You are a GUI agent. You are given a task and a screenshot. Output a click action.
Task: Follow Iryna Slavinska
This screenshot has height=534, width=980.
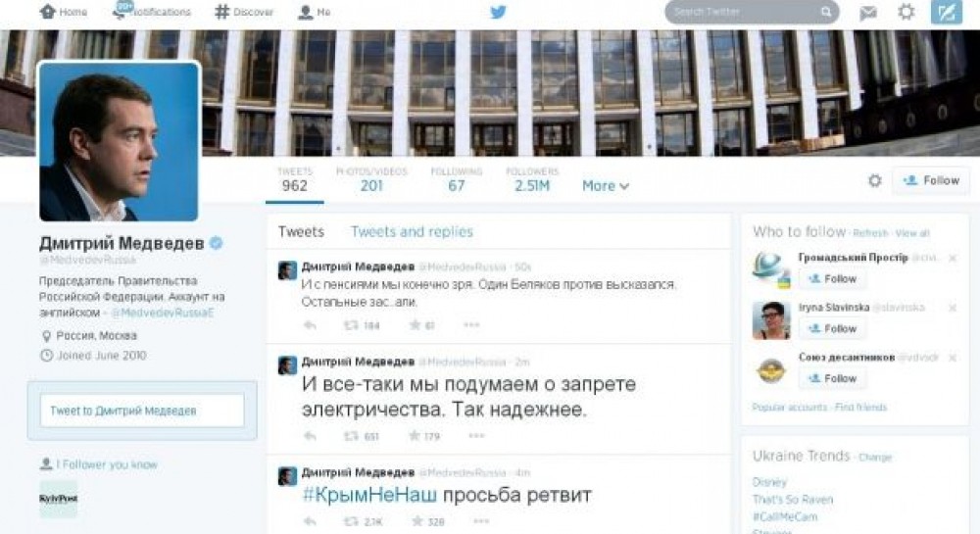coord(832,328)
